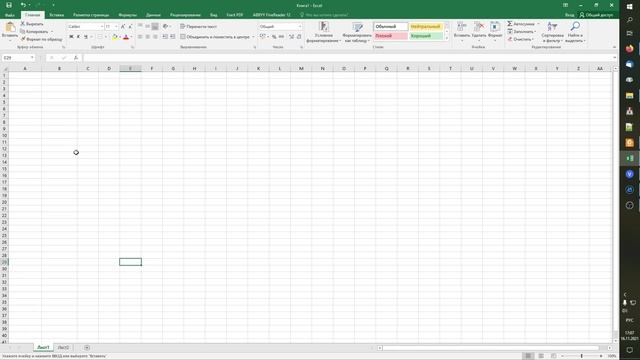
Task: Select the Лист2 sheet tab
Action: coord(63,348)
